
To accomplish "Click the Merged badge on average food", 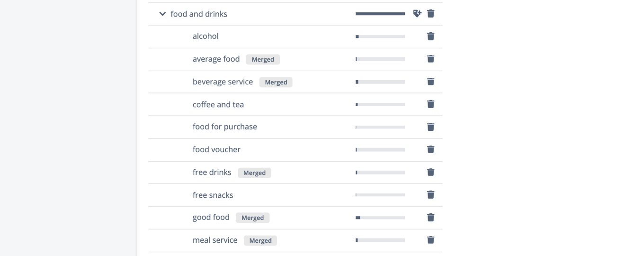I will pyautogui.click(x=263, y=59).
